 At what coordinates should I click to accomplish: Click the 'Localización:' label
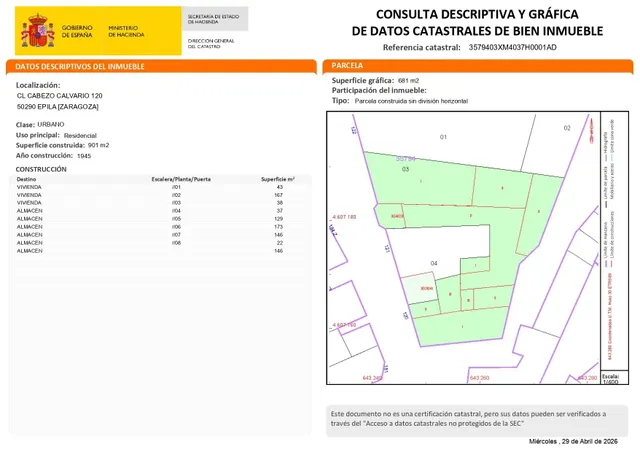[38, 85]
